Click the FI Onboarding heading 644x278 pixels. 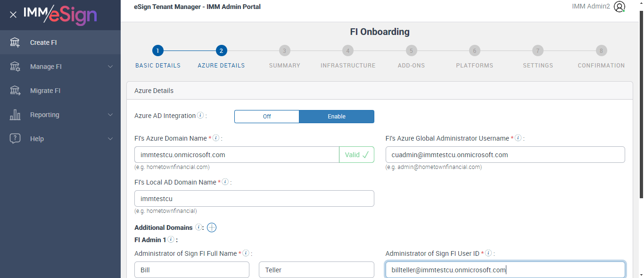380,32
